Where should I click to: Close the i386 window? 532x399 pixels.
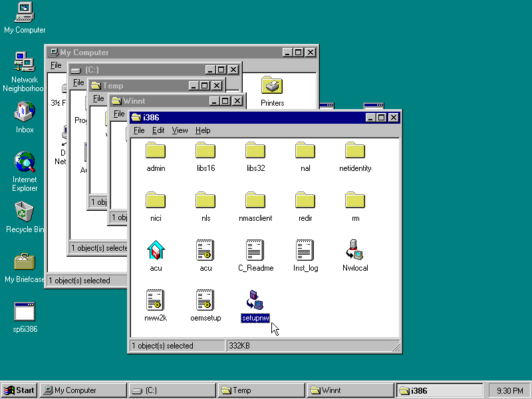tap(393, 118)
